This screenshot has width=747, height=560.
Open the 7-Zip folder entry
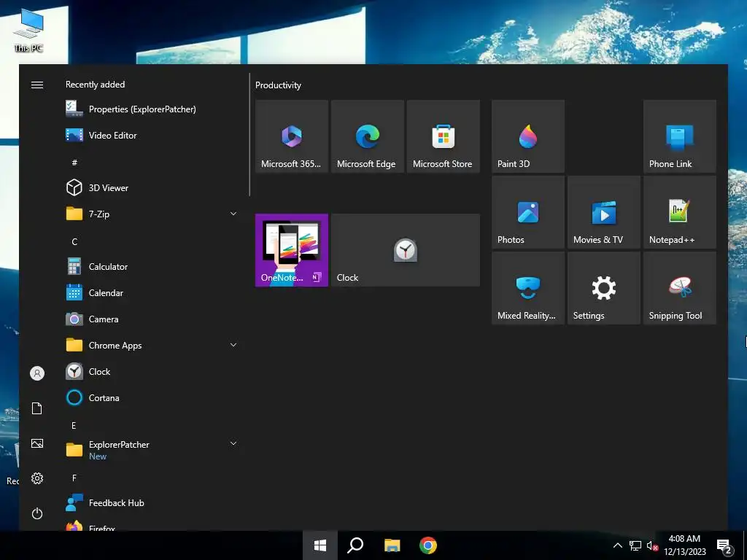152,214
